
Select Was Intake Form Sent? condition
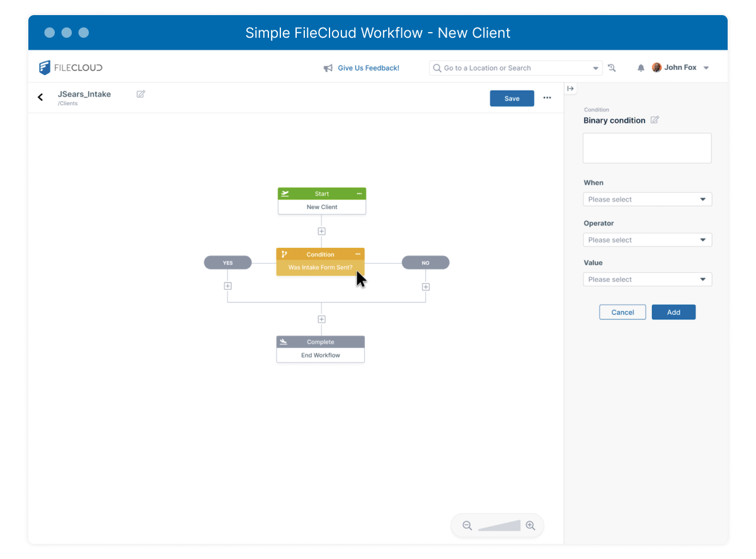click(x=320, y=268)
